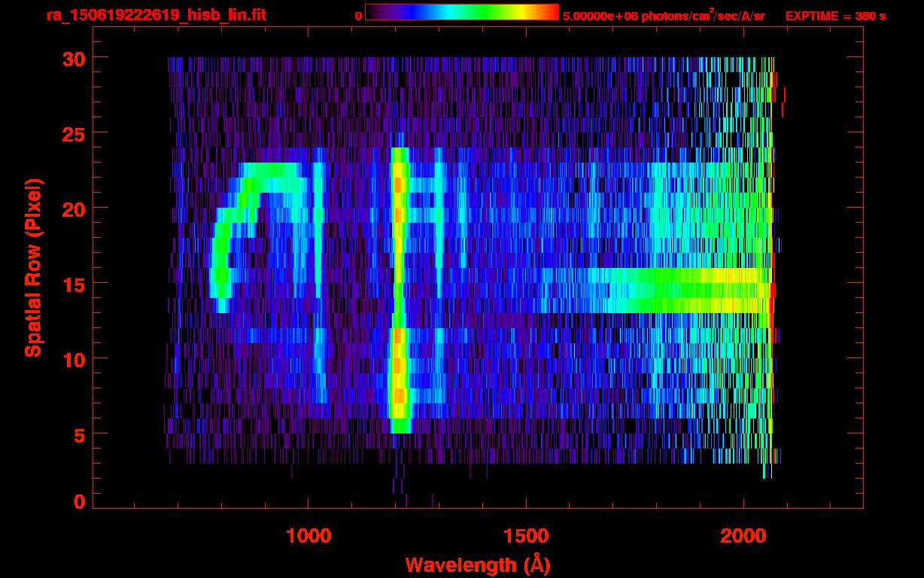Click the color bar minimum label 0
The image size is (924, 578).
[358, 16]
